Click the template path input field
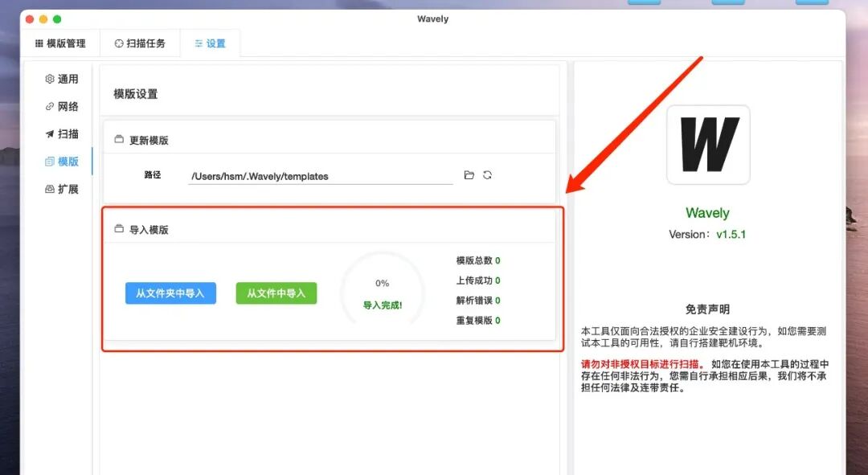868x475 pixels. (321, 176)
